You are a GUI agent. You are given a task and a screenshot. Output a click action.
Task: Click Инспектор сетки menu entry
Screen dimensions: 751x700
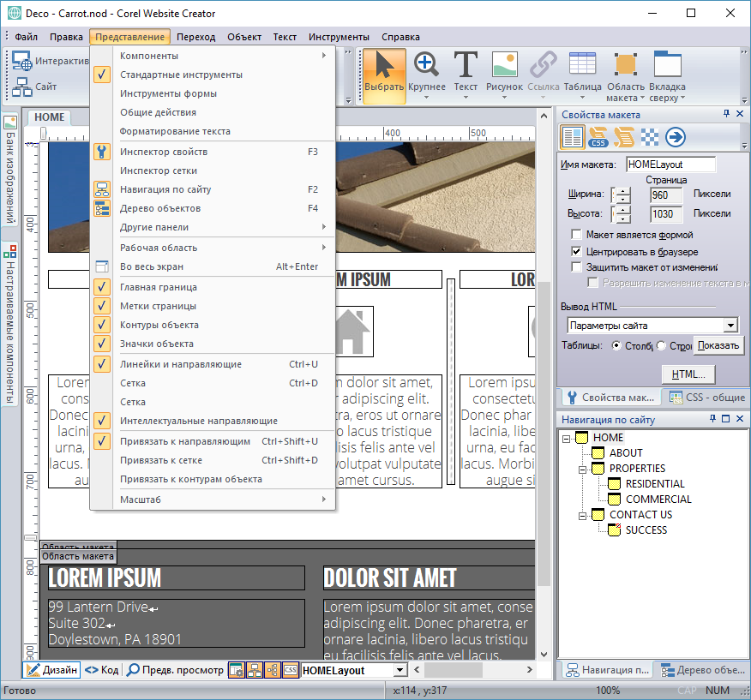coord(159,171)
